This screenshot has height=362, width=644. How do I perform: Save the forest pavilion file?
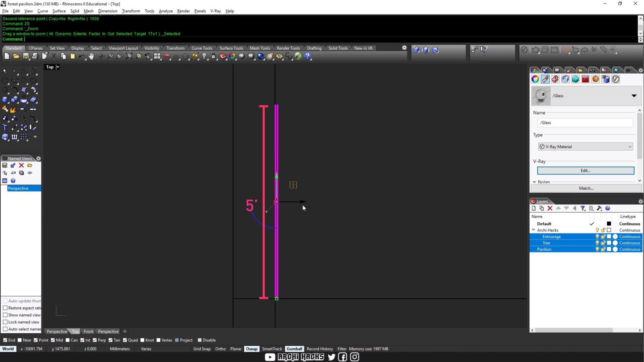[x=26, y=56]
